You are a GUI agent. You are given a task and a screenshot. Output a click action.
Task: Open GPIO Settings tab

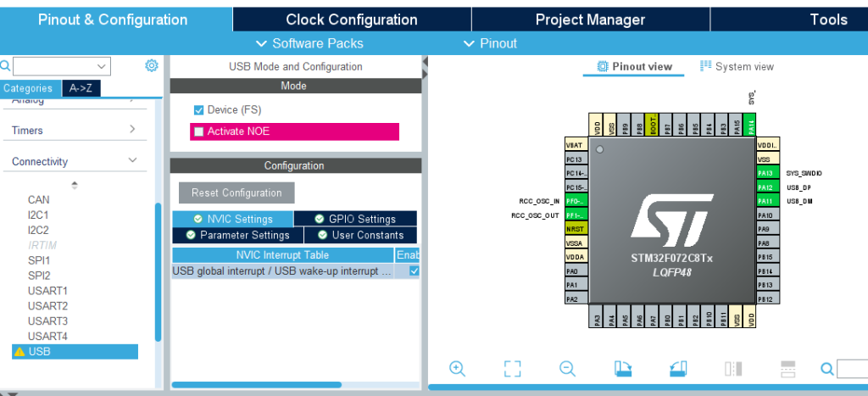pos(355,219)
